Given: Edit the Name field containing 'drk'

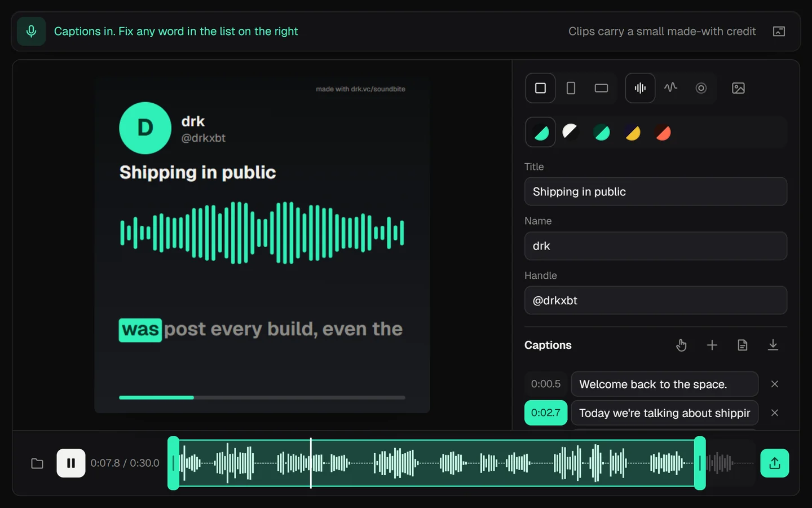Looking at the screenshot, I should coord(656,246).
